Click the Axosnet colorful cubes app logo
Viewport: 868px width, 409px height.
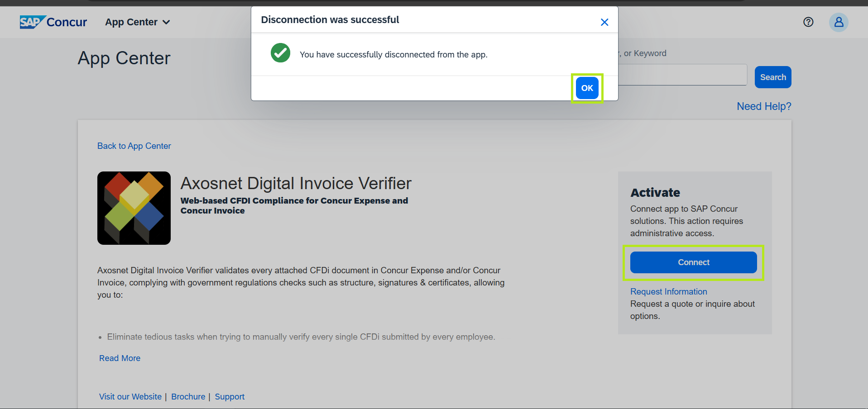coord(134,208)
